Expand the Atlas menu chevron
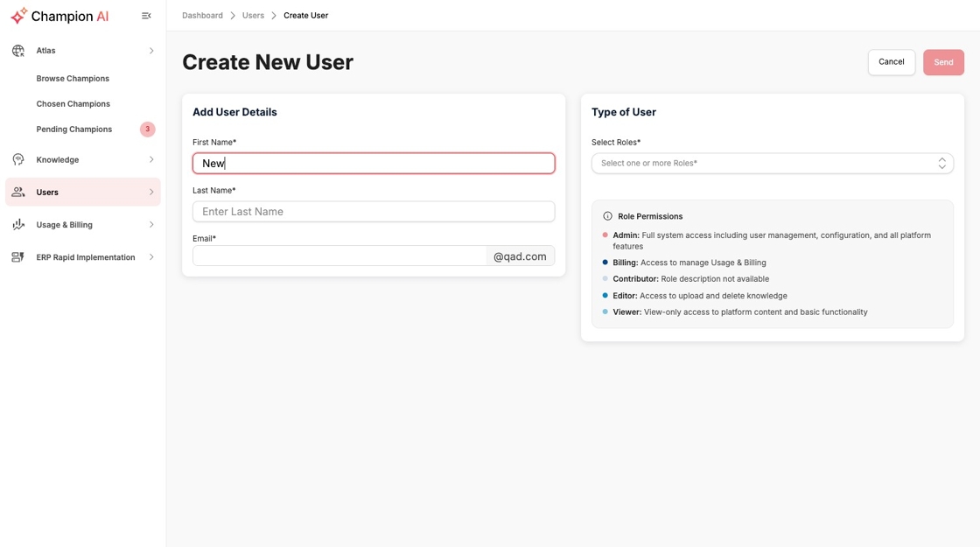The width and height of the screenshot is (980, 547). pyautogui.click(x=151, y=51)
